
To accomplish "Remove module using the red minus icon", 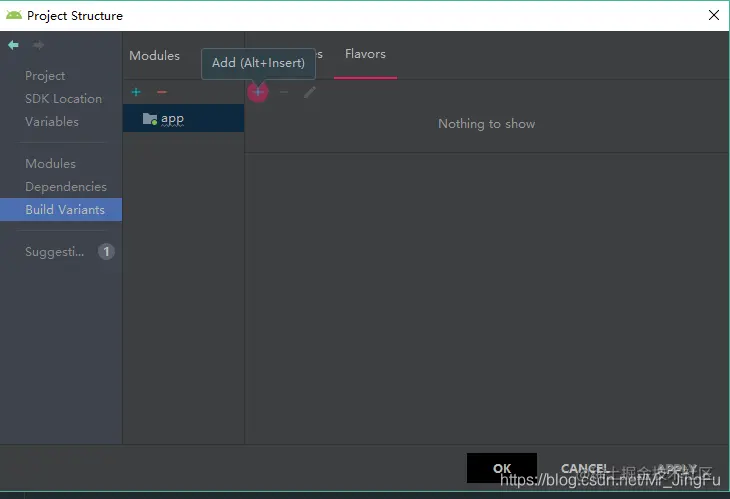I will [x=162, y=92].
